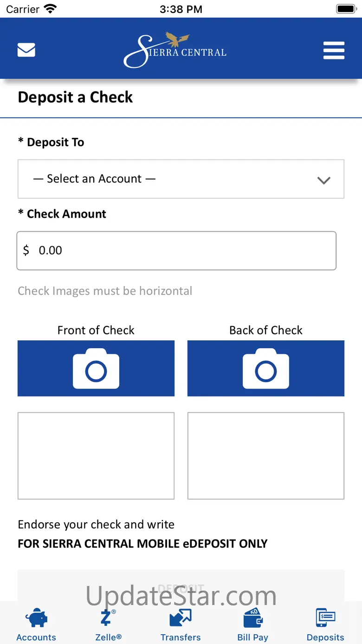Tap the Bill Pay wallet icon
This screenshot has width=362, height=644.
253,618
